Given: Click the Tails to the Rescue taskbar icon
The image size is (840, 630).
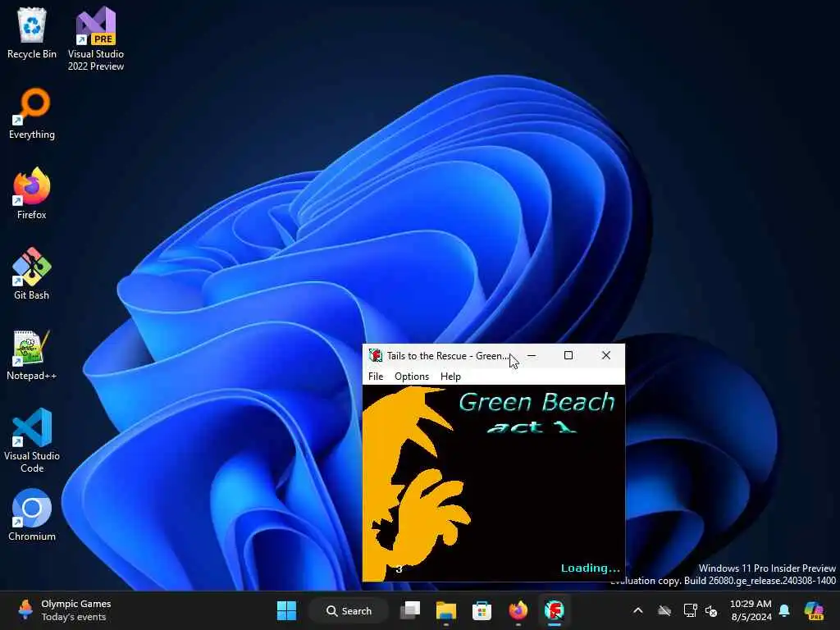Looking at the screenshot, I should (x=555, y=610).
